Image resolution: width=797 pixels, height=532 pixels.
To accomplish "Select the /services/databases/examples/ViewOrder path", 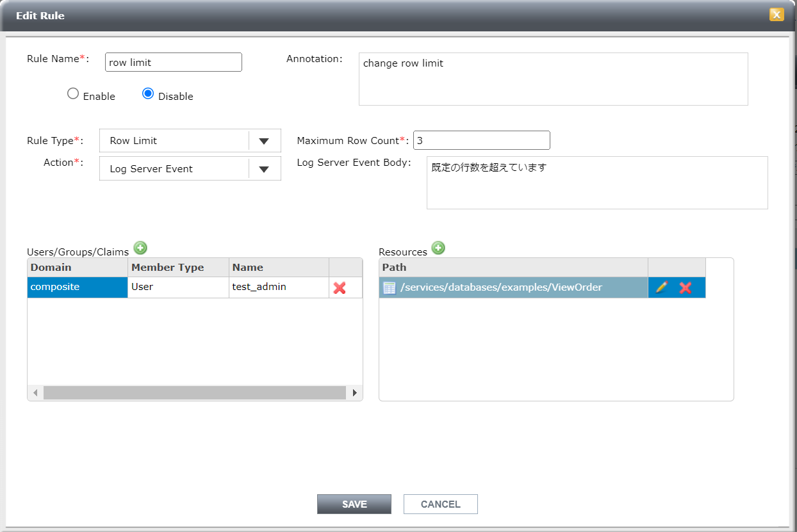I will pos(513,287).
